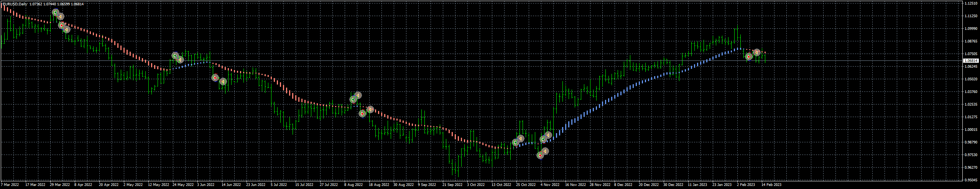The height and width of the screenshot is (189, 980).
Task: Click the 0.95045 price axis label
Action: (970, 180)
